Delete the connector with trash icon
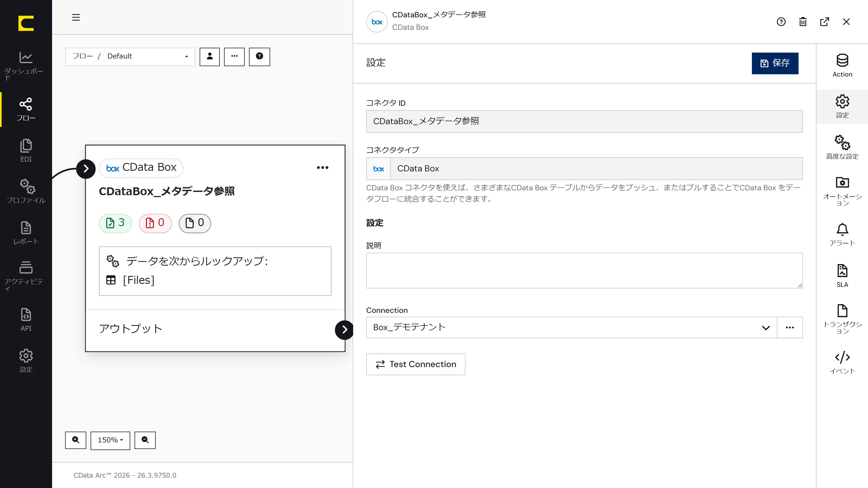 [803, 22]
